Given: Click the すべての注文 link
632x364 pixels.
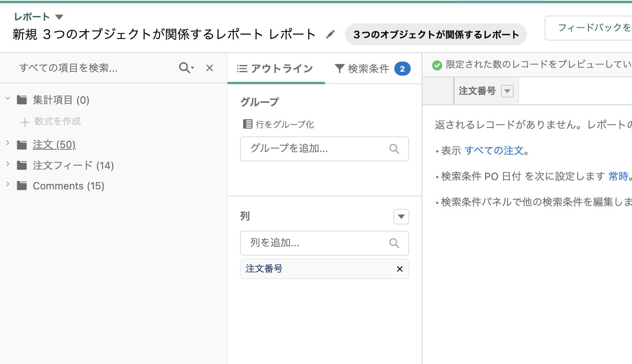Looking at the screenshot, I should click(495, 151).
